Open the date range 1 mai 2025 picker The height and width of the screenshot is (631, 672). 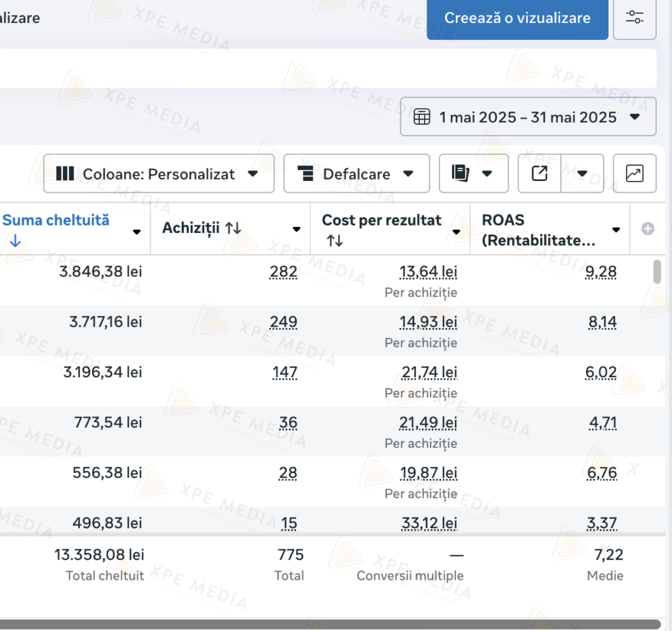pyautogui.click(x=528, y=117)
